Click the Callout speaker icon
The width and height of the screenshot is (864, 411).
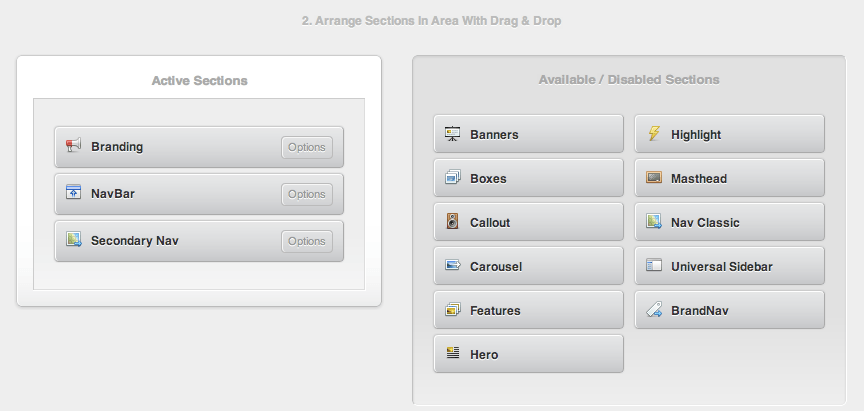(452, 222)
